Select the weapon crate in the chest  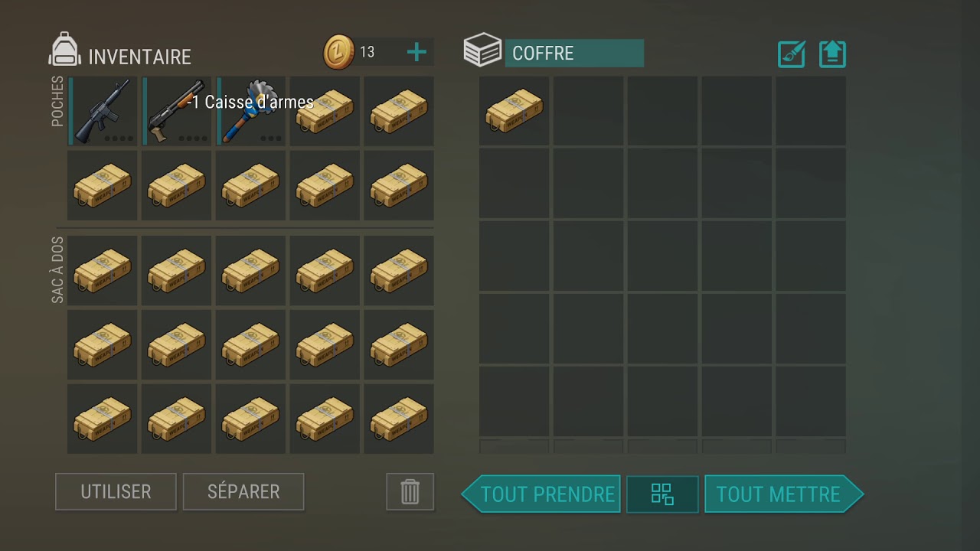tap(514, 111)
